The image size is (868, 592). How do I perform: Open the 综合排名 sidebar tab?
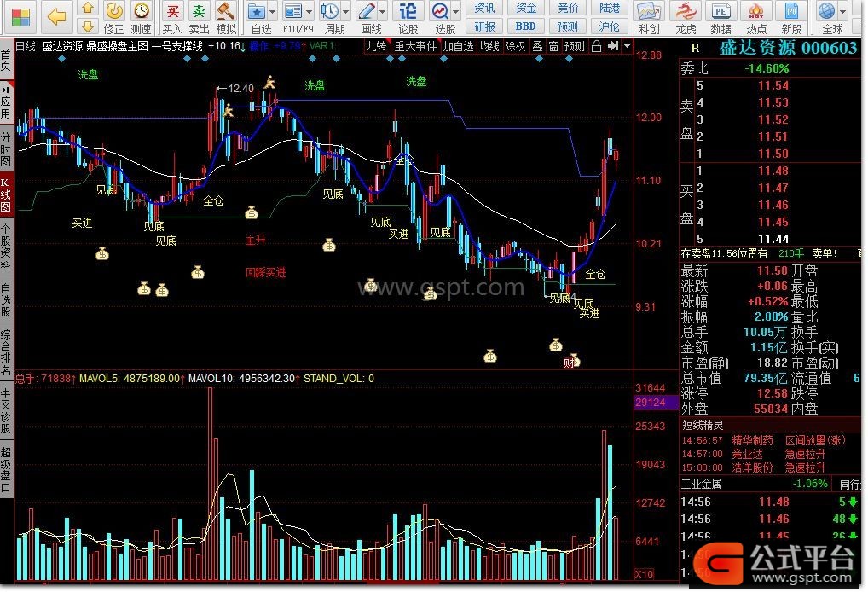(x=6, y=351)
